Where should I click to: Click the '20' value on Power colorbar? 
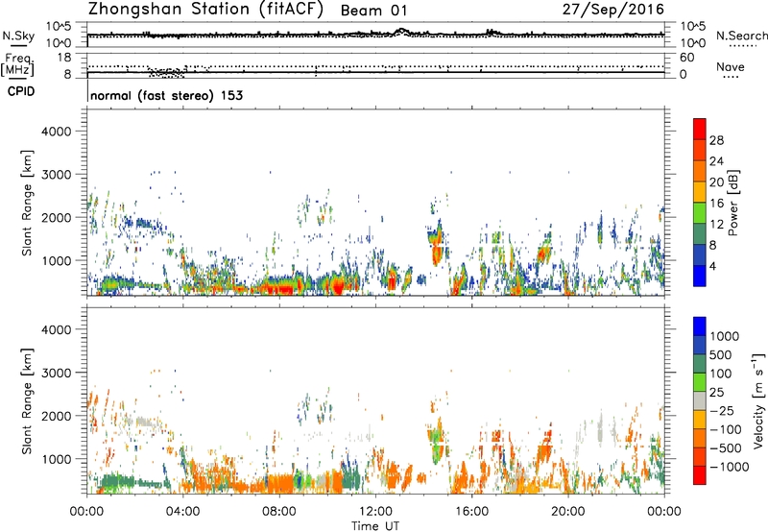(716, 182)
